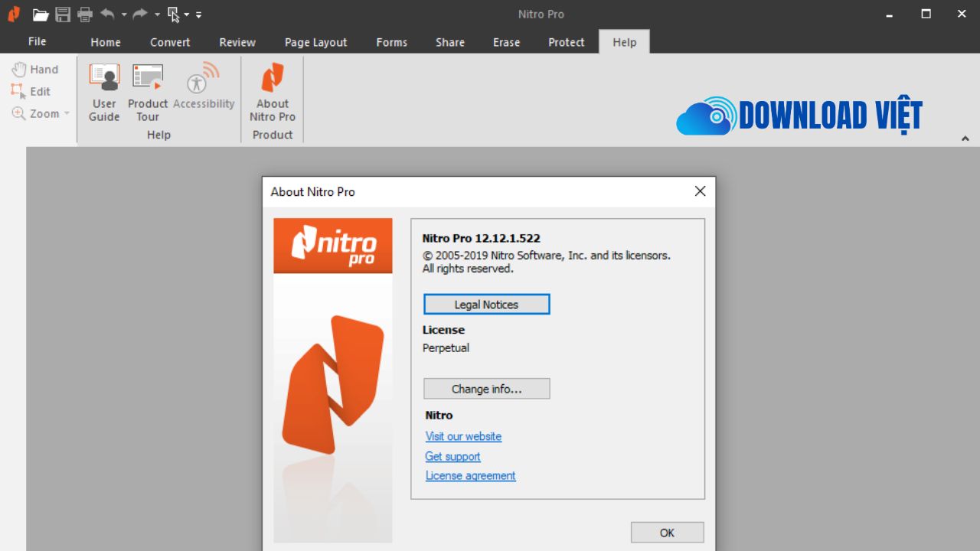Close the About Nitro Pro dialog
The height and width of the screenshot is (551, 980).
pyautogui.click(x=700, y=191)
